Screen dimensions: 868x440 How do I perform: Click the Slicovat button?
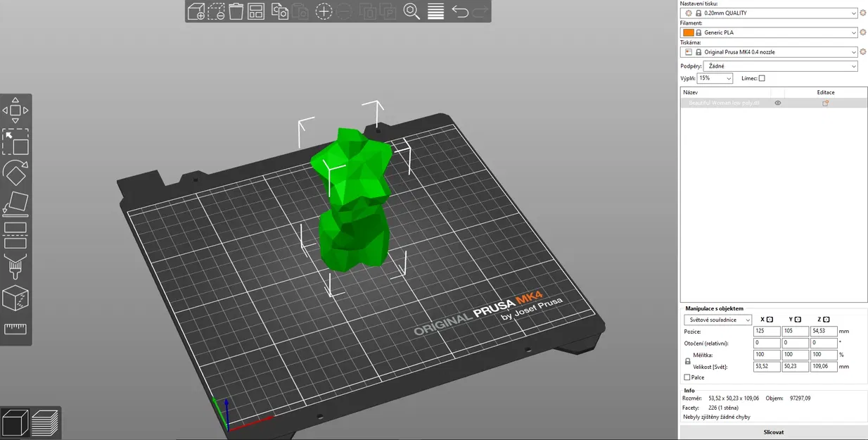tap(773, 432)
